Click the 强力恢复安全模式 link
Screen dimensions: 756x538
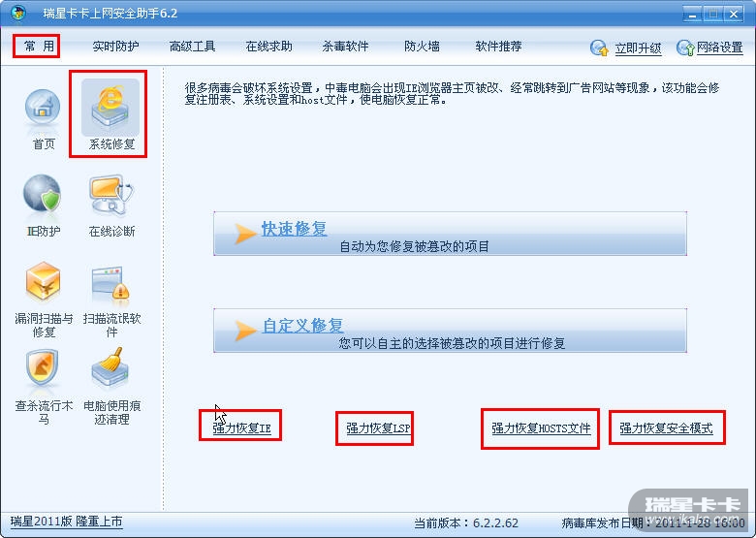click(666, 428)
